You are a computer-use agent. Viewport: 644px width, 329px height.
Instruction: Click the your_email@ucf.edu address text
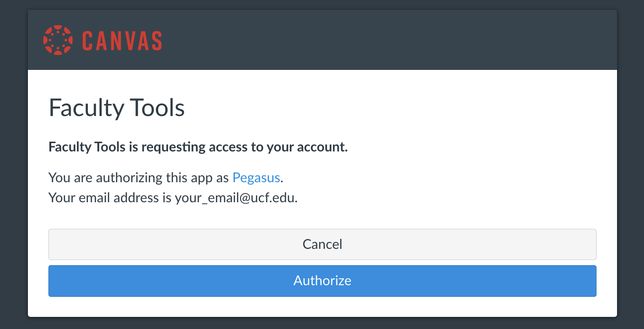pyautogui.click(x=236, y=198)
